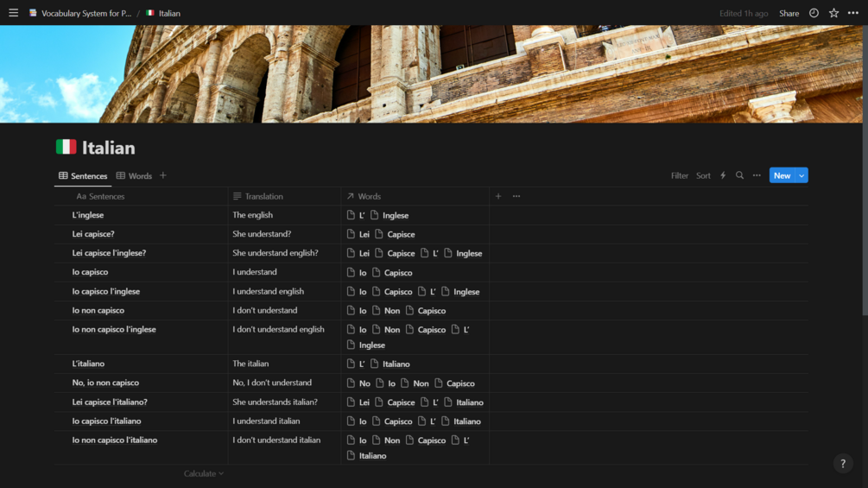Open the L'inglese sentence row

(87, 215)
